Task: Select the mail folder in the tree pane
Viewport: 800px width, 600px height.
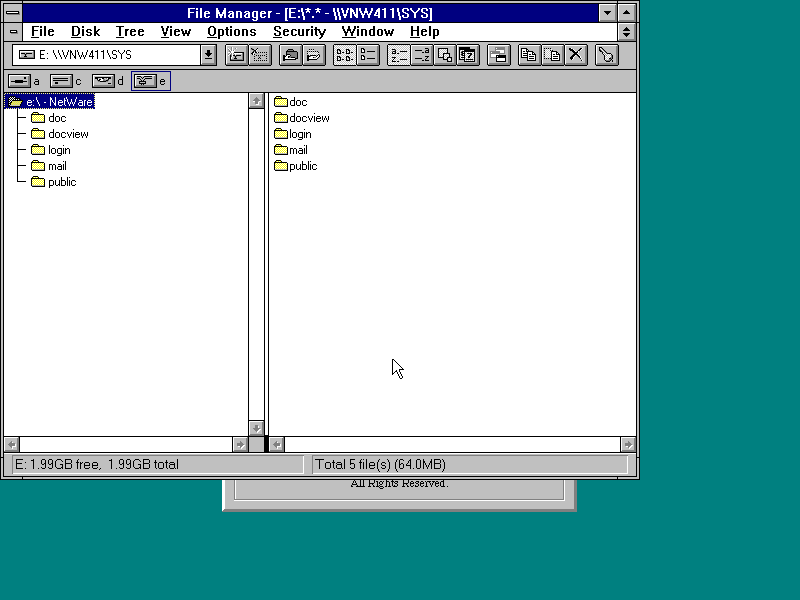Action: tap(48, 166)
